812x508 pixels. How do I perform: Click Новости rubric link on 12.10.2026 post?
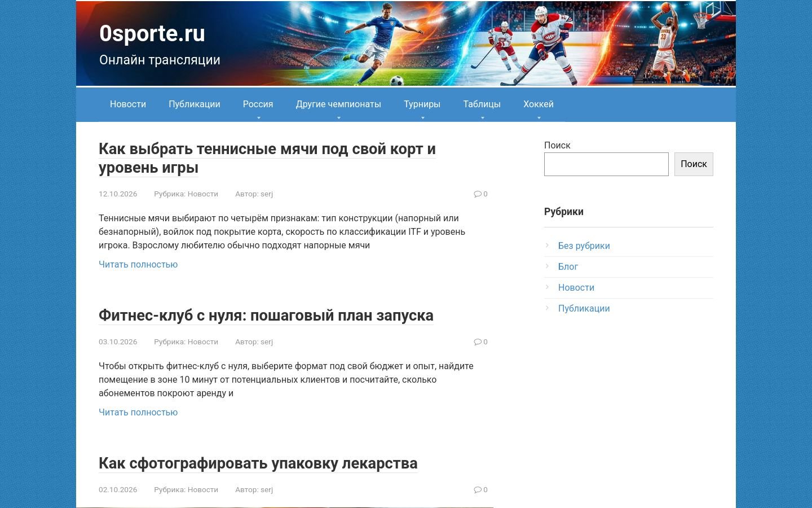(203, 194)
